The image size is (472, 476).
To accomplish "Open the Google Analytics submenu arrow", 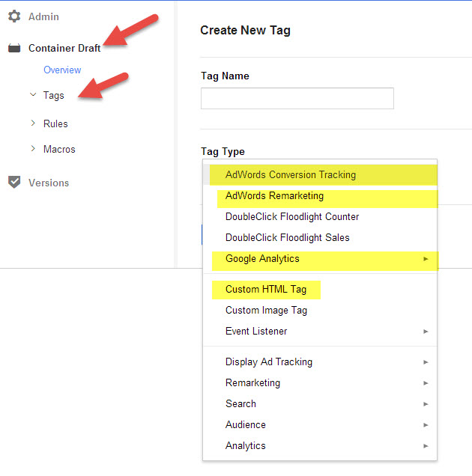I will [426, 259].
